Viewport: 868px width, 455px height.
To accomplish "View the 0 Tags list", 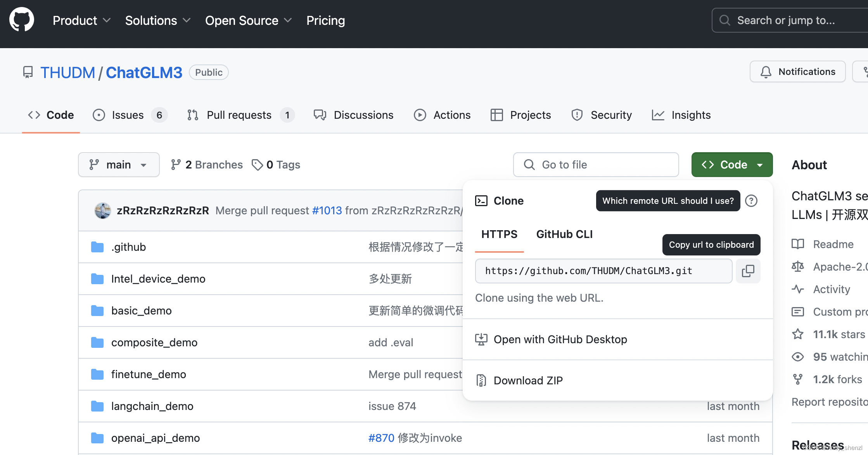I will 276,165.
